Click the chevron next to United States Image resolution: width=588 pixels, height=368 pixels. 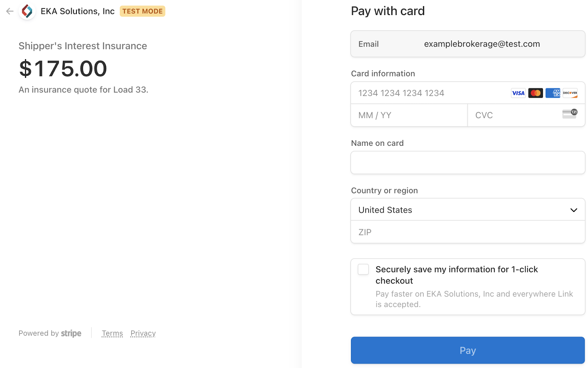(x=573, y=210)
